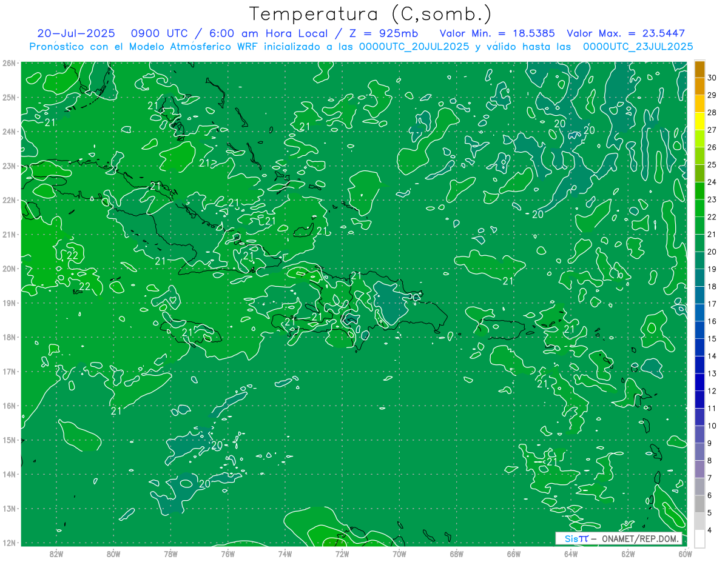Screen dimensions: 728x562
Task: Click the 20N latitude label
Action: (8, 269)
